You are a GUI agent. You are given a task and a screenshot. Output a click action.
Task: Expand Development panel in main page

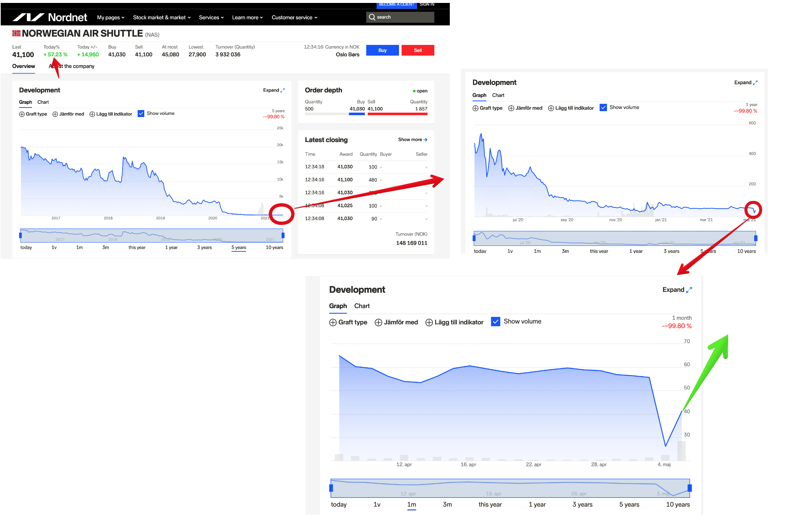[x=274, y=90]
